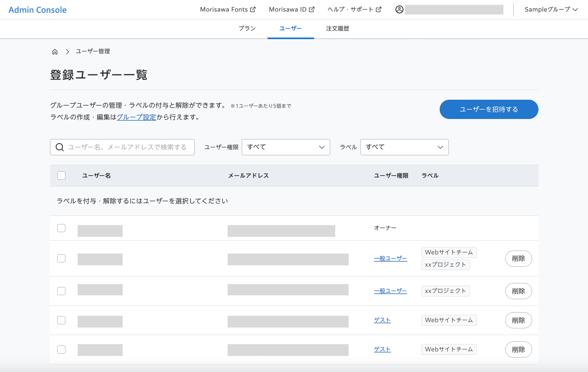Select the ユーザー tab

coord(290,29)
